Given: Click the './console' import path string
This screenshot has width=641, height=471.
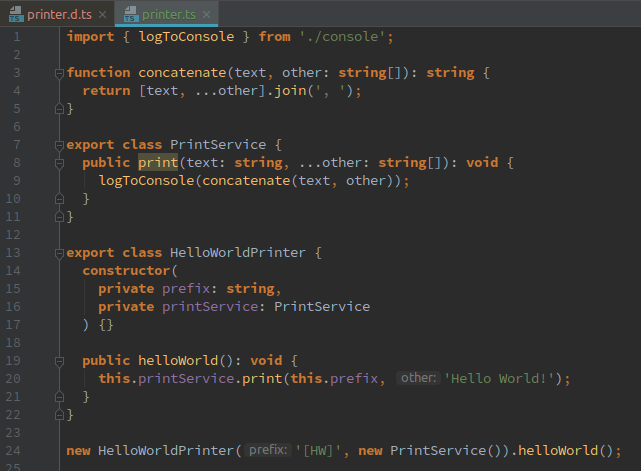Looking at the screenshot, I should click(346, 36).
